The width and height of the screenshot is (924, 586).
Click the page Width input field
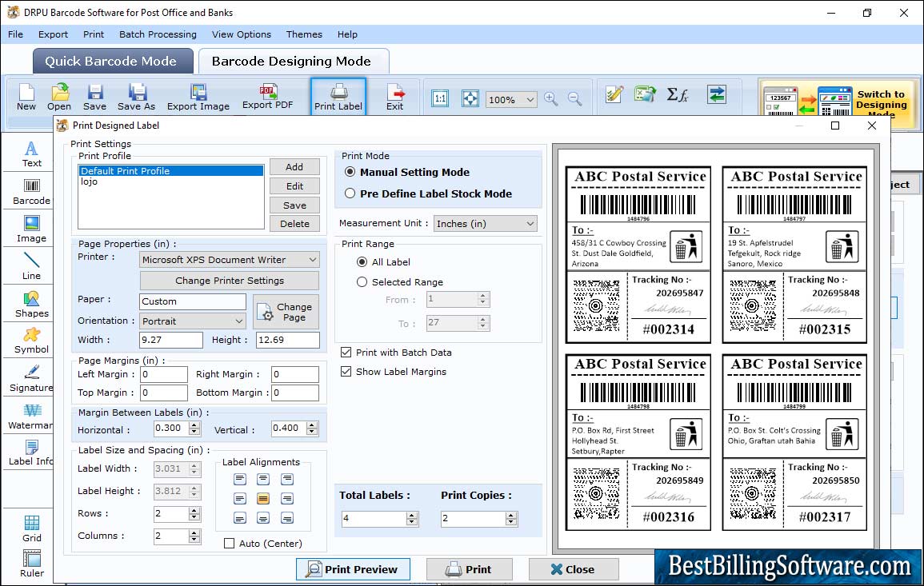[171, 340]
